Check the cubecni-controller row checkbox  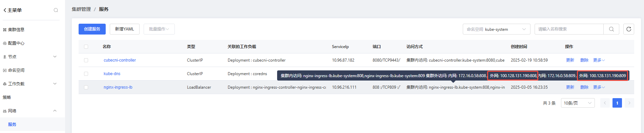pyautogui.click(x=86, y=60)
